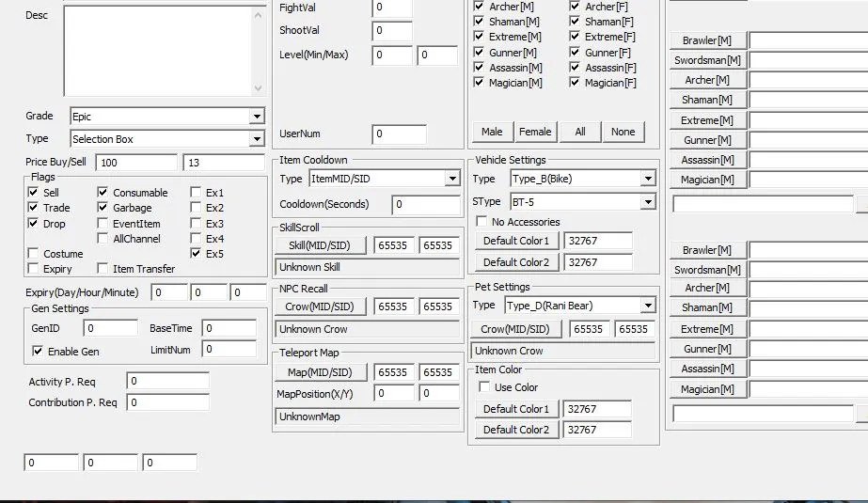Click the Level Min input field
The image size is (868, 503).
pyautogui.click(x=392, y=55)
